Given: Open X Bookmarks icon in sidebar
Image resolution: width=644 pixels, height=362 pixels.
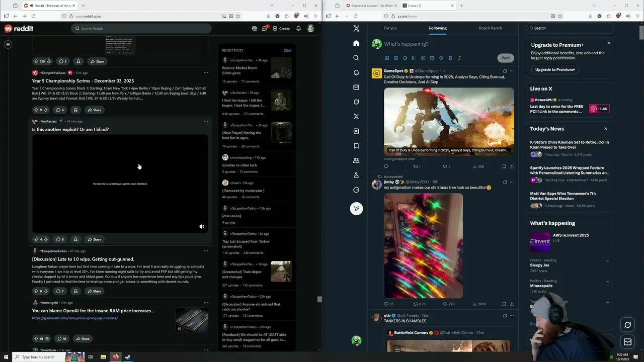Looking at the screenshot, I should 356,146.
